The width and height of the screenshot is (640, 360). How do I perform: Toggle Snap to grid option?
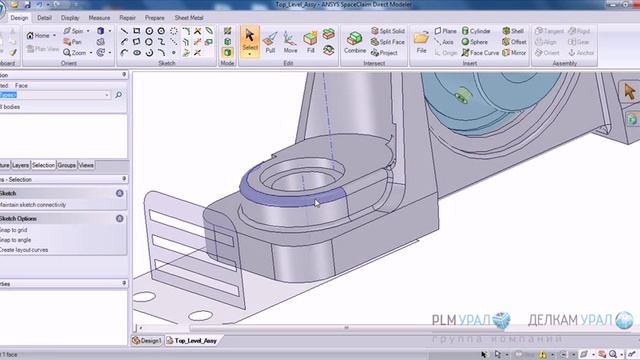(x=13, y=230)
